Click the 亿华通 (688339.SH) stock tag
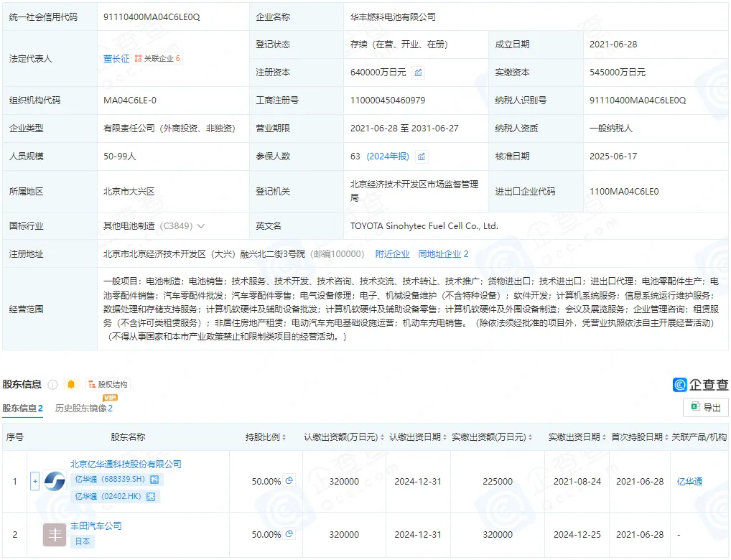 pos(117,479)
